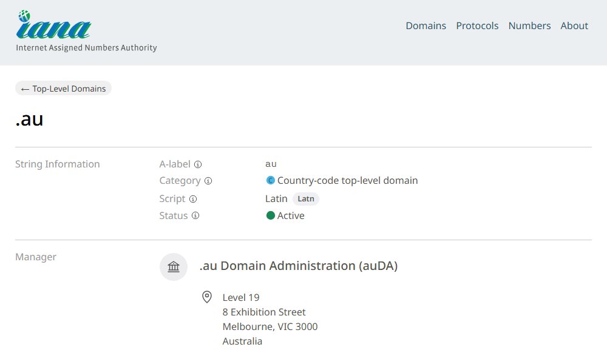Click the manager institution building icon
The width and height of the screenshot is (607, 364).
click(174, 267)
